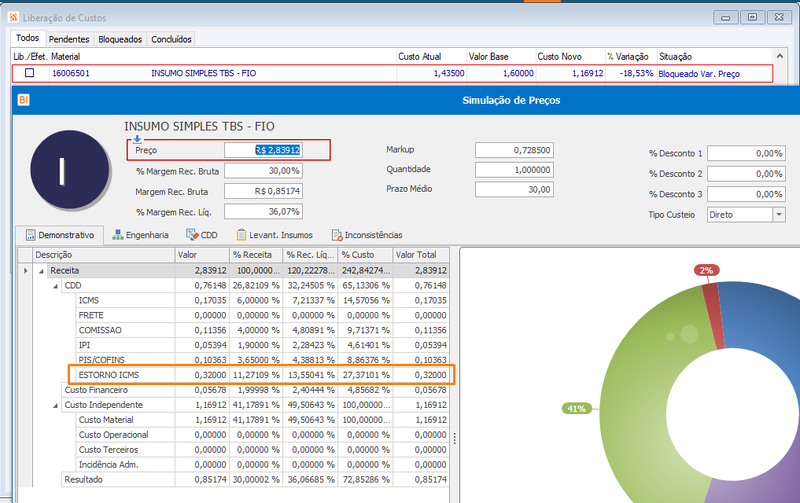Click the Liberação de Custos window icon

(x=13, y=17)
